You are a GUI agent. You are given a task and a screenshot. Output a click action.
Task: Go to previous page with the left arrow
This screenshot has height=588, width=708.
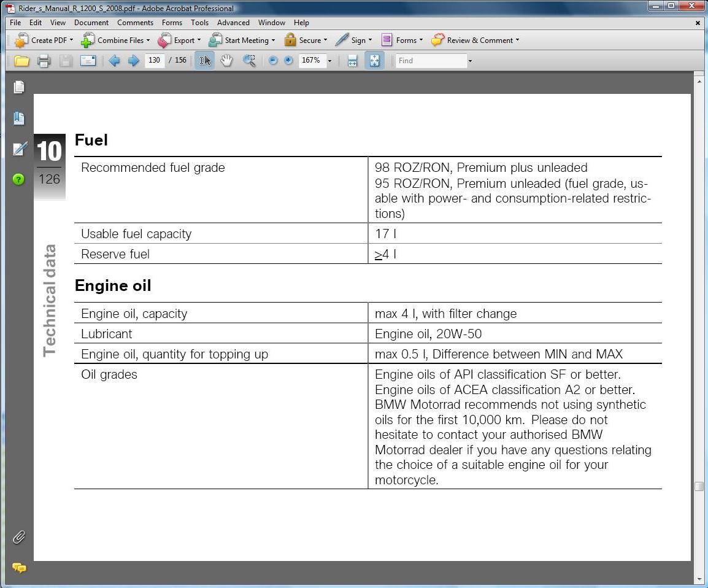[114, 61]
